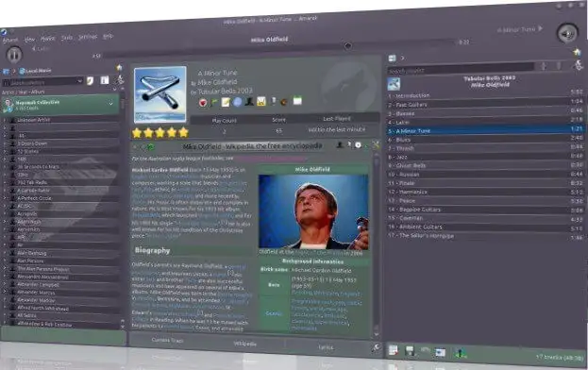Click the first icon in playlist bottom toolbar

point(394,350)
